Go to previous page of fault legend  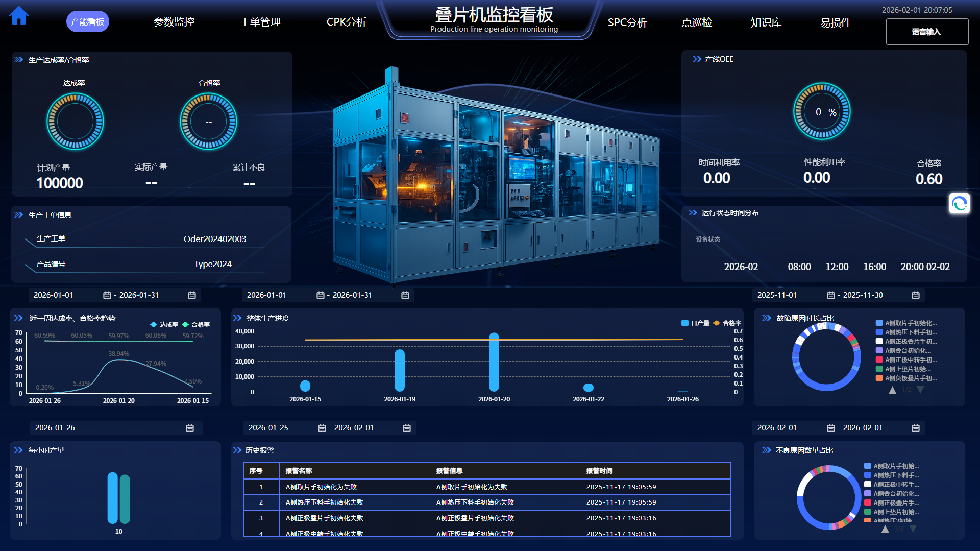(892, 390)
